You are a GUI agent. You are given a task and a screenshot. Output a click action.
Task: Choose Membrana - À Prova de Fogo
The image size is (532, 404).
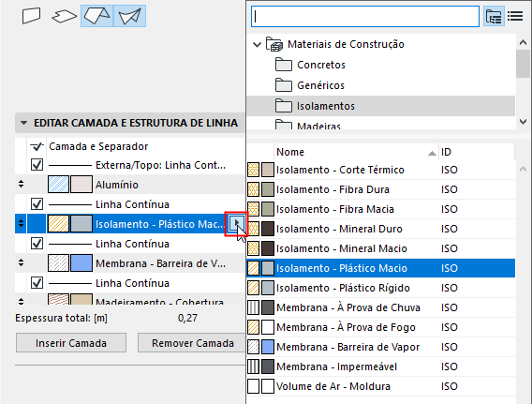(x=380, y=327)
